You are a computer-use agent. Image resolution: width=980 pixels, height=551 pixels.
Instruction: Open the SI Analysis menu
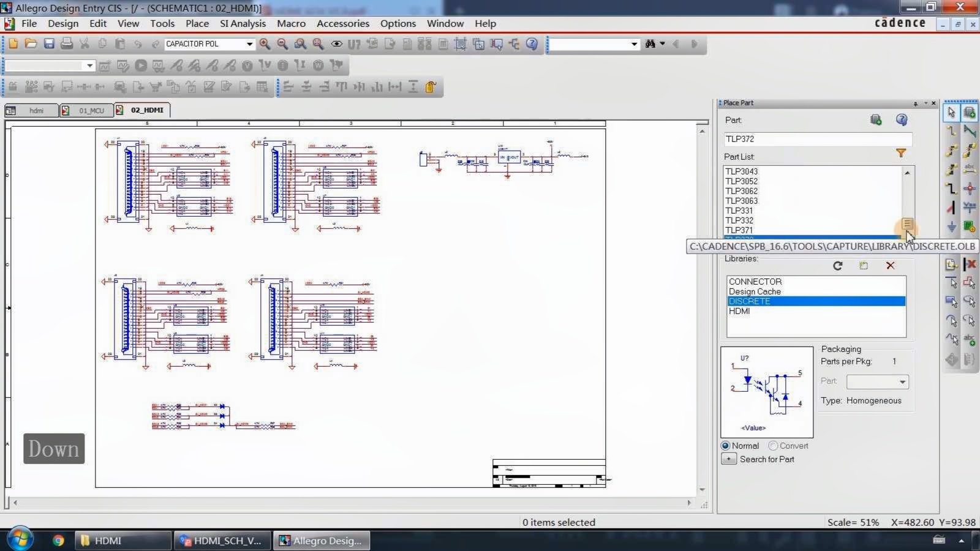243,23
